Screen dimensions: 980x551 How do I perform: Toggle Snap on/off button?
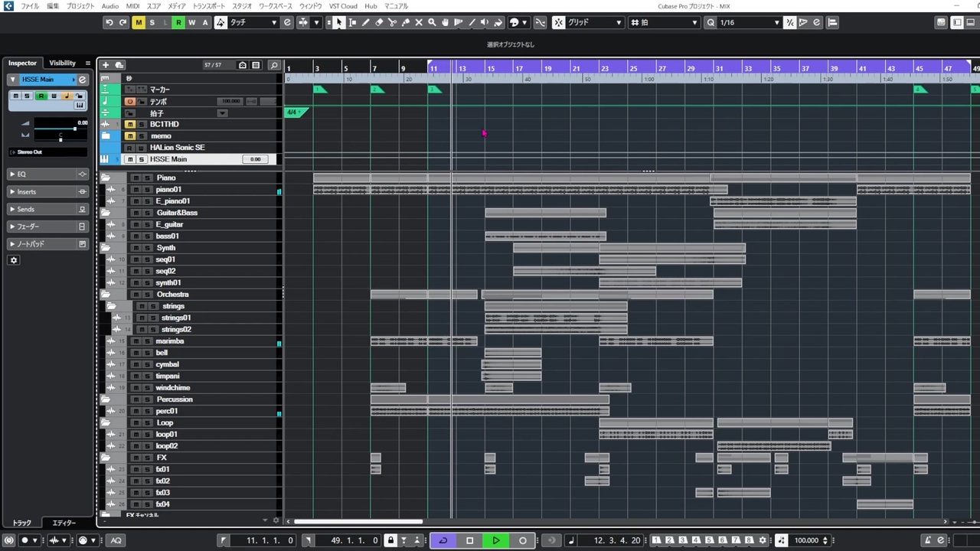pos(558,23)
